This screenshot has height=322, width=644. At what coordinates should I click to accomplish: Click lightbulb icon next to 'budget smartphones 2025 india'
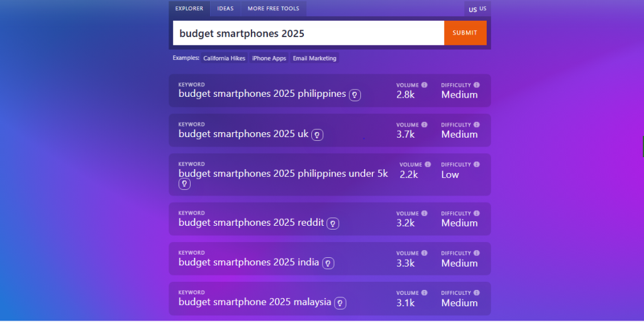tap(328, 264)
